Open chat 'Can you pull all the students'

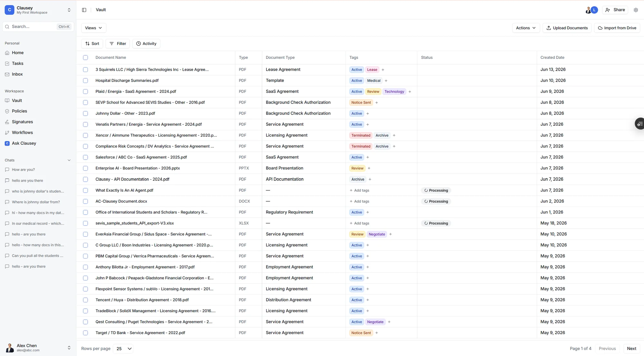[x=38, y=256]
